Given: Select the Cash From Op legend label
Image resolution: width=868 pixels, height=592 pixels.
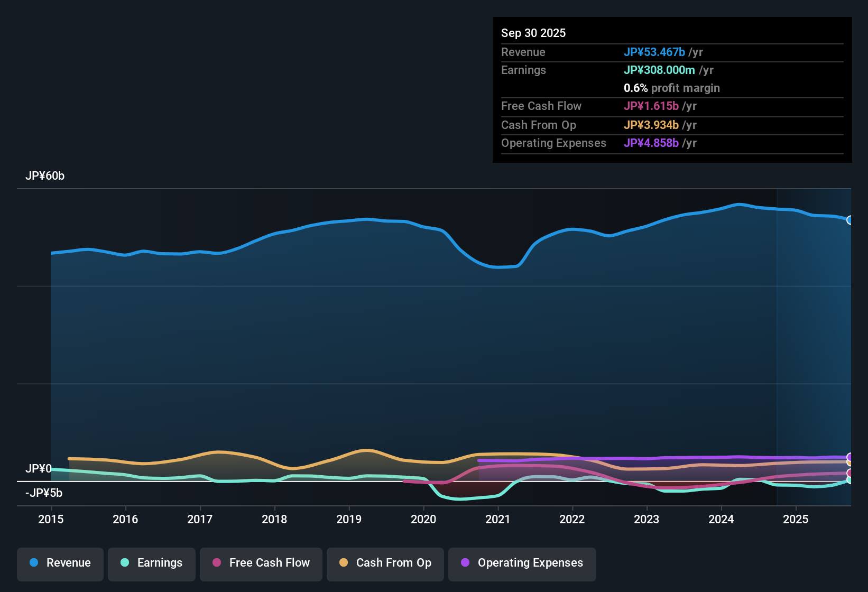Looking at the screenshot, I should [393, 563].
